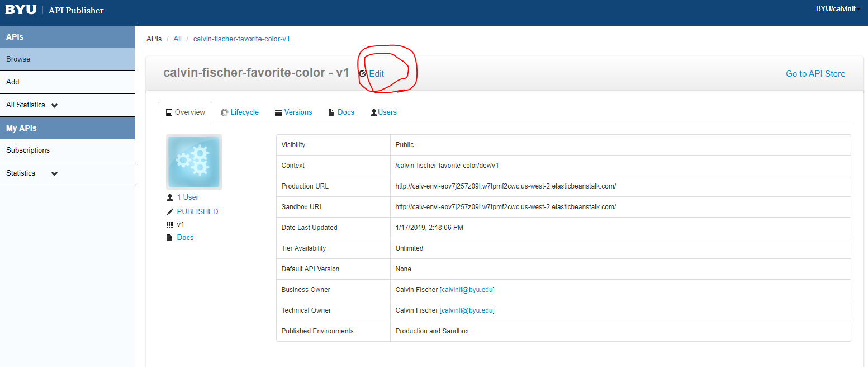Click the Production URL value

pos(505,186)
